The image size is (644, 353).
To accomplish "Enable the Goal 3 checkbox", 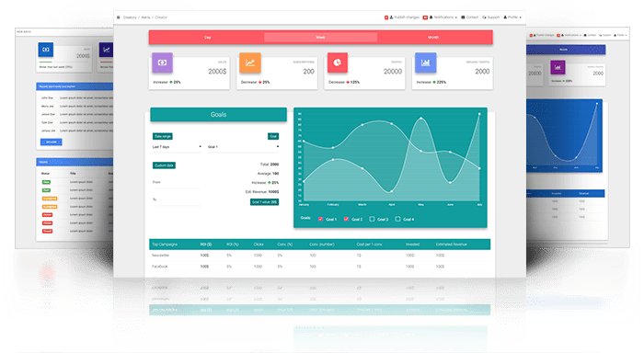I will [x=372, y=219].
